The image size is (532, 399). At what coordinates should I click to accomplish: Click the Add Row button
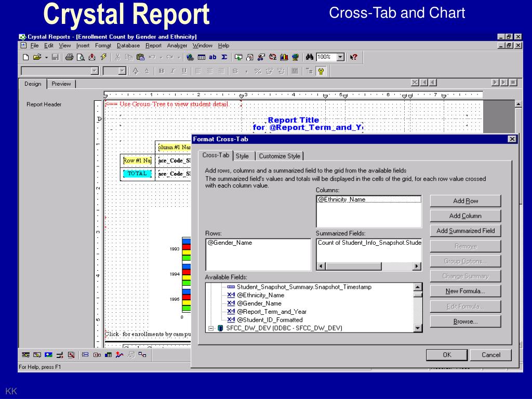(465, 201)
